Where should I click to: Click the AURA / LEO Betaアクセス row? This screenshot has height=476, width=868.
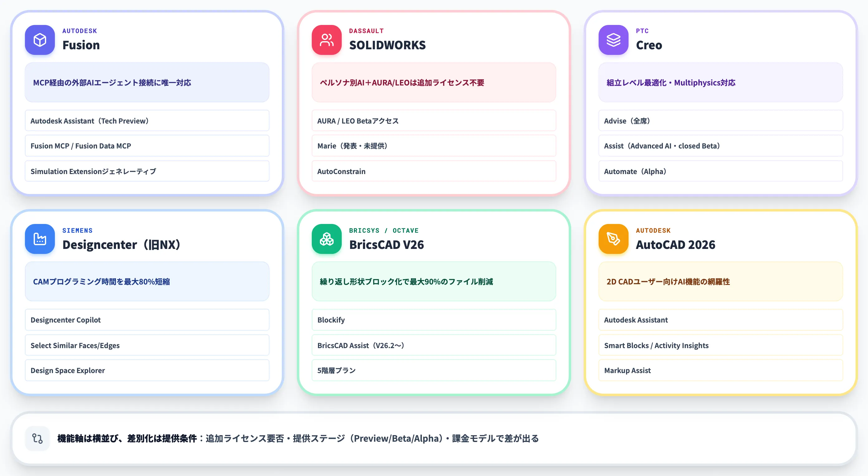click(434, 121)
